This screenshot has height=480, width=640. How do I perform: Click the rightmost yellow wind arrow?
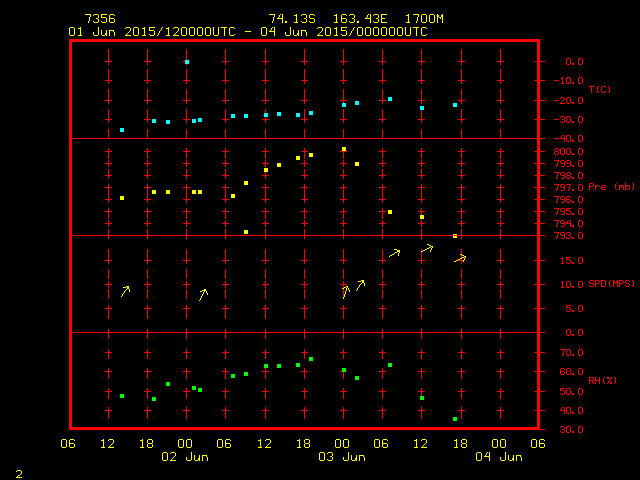click(x=460, y=259)
